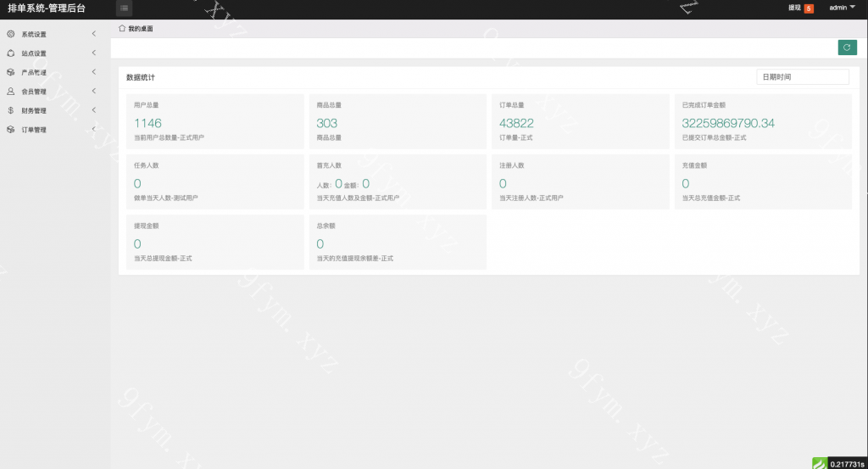Image resolution: width=868 pixels, height=469 pixels.
Task: Click the 系统设置 gear icon
Action: click(x=10, y=34)
